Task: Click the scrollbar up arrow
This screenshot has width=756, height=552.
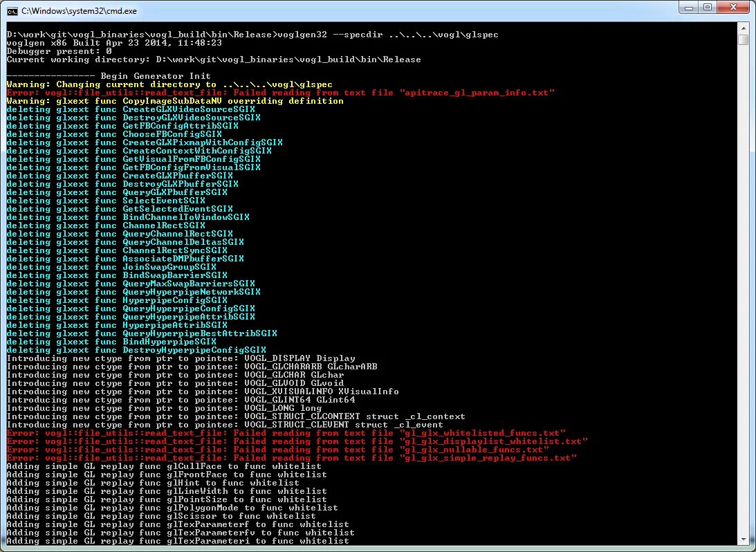Action: (x=743, y=29)
